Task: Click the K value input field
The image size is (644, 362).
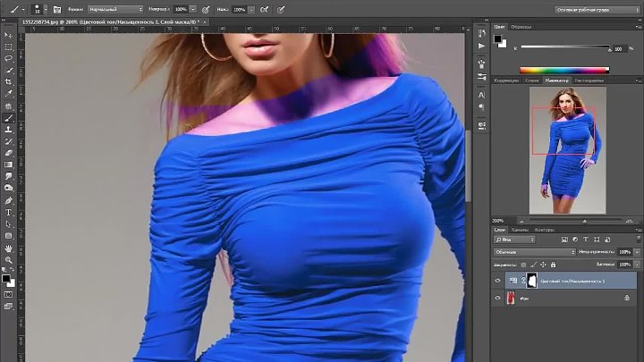Action: click(x=620, y=48)
